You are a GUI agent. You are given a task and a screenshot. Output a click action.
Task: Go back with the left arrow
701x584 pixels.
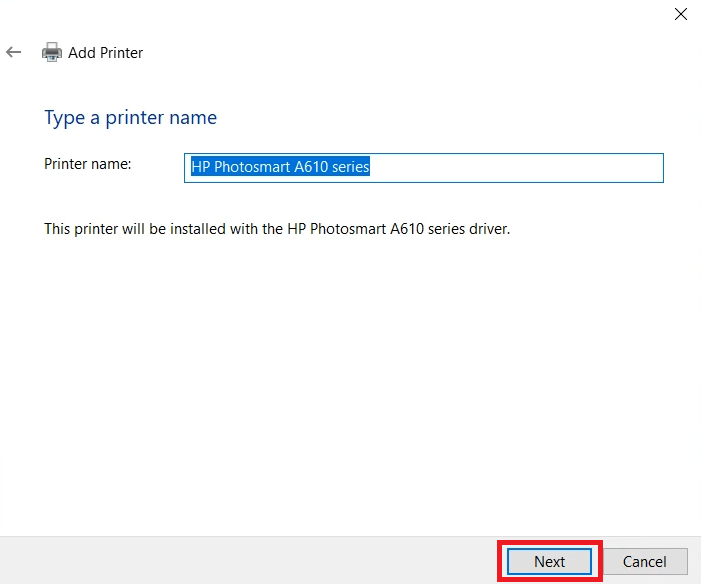[13, 52]
